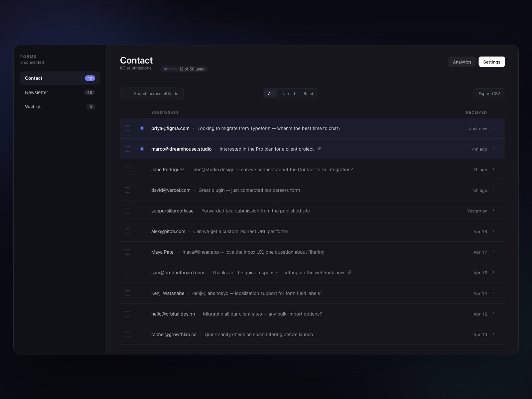This screenshot has width=532, height=399.
Task: Open Kenji Watanabe's submission with the chevron
Action: point(493,293)
